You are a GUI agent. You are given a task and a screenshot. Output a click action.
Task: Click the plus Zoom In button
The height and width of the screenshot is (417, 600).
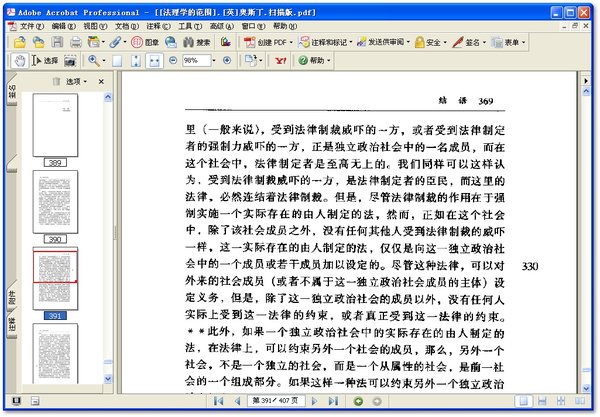pos(227,60)
